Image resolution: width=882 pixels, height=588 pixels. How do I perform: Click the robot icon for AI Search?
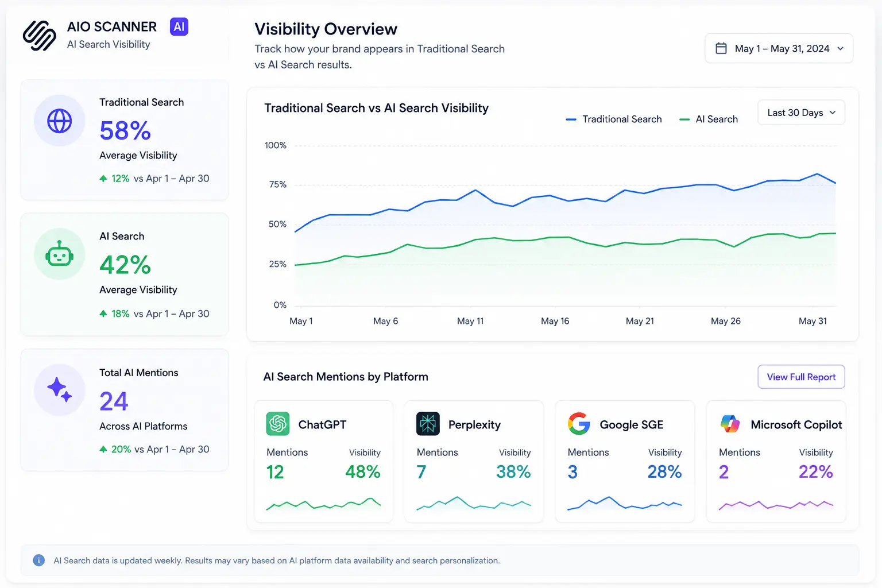tap(60, 254)
